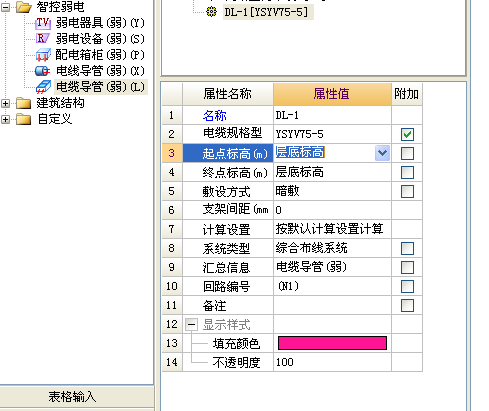Select 电线导管(弱)(X) in the tree
The width and height of the screenshot is (489, 411).
[x=100, y=71]
